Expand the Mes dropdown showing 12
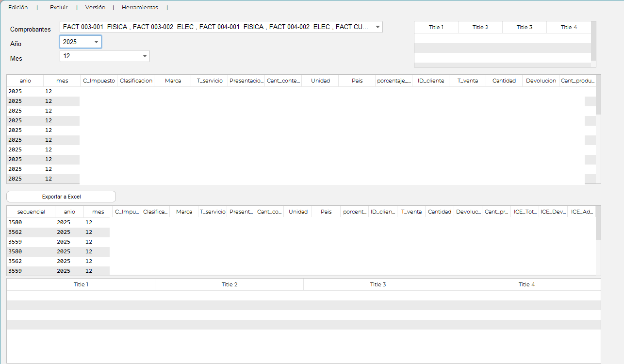624x364 pixels. [145, 56]
